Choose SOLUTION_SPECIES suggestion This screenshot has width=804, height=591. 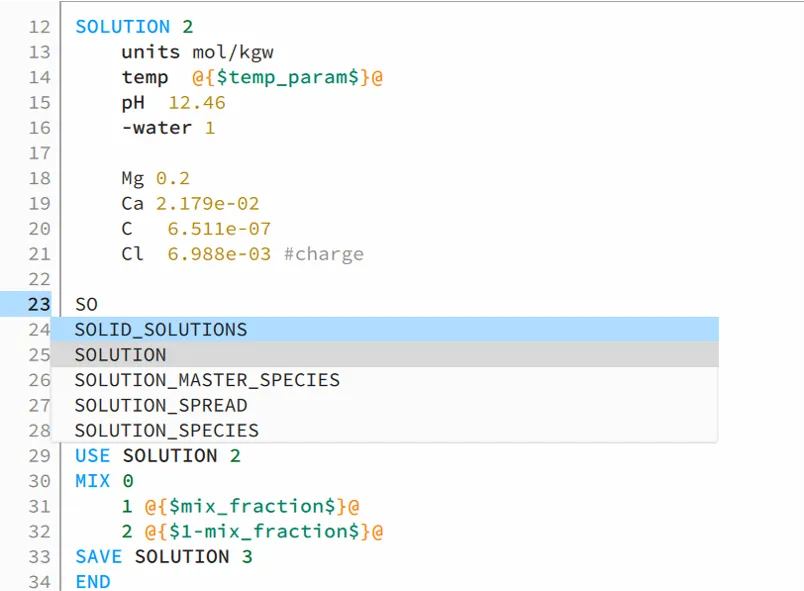tap(385, 431)
